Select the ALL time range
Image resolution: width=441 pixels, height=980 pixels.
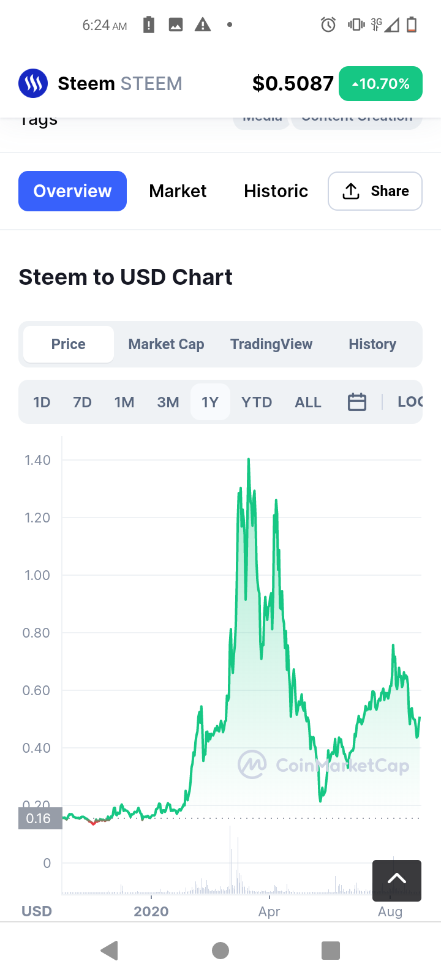pyautogui.click(x=308, y=402)
